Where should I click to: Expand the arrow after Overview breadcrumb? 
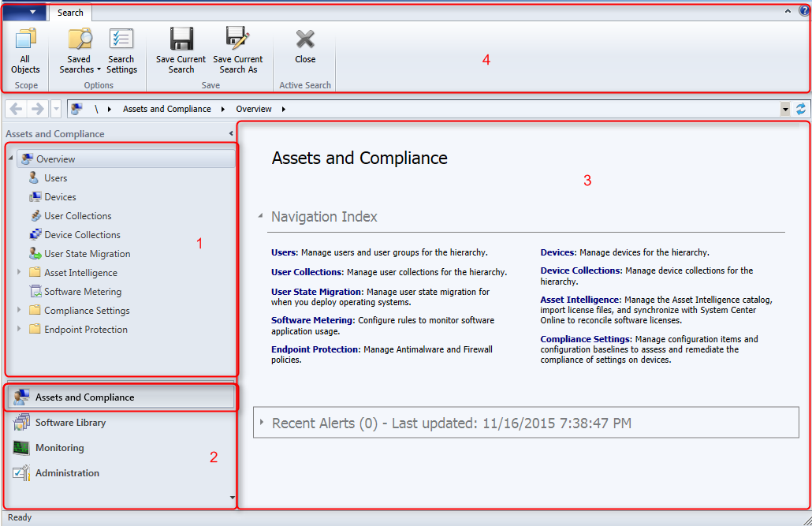284,109
